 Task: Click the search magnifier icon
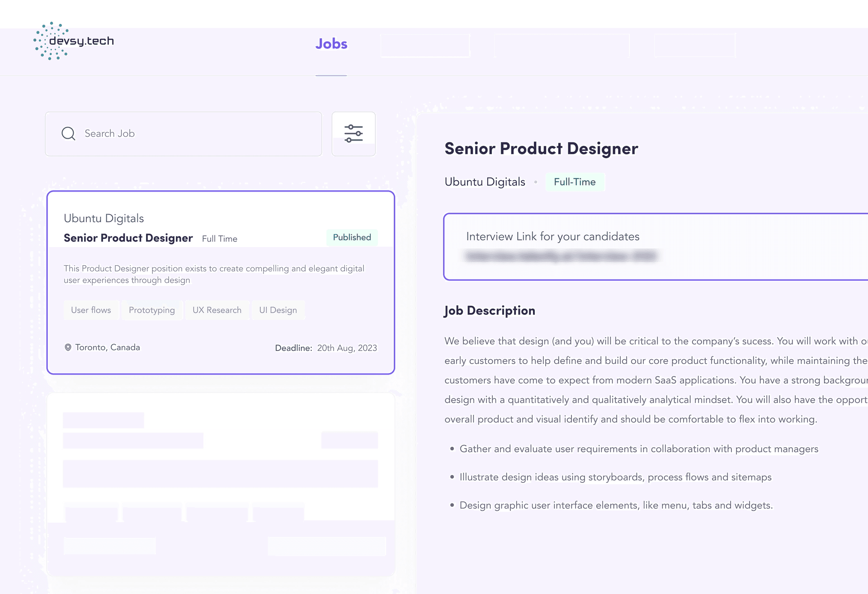click(x=68, y=134)
